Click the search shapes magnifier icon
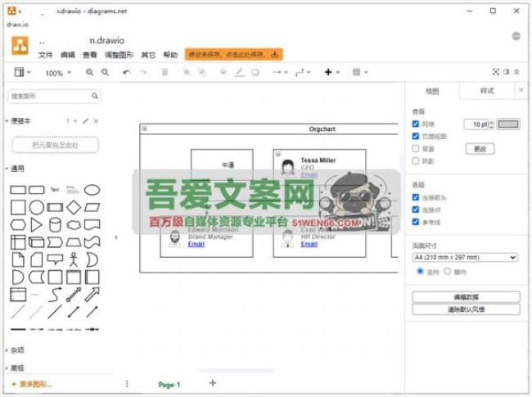The width and height of the screenshot is (532, 397). point(95,96)
